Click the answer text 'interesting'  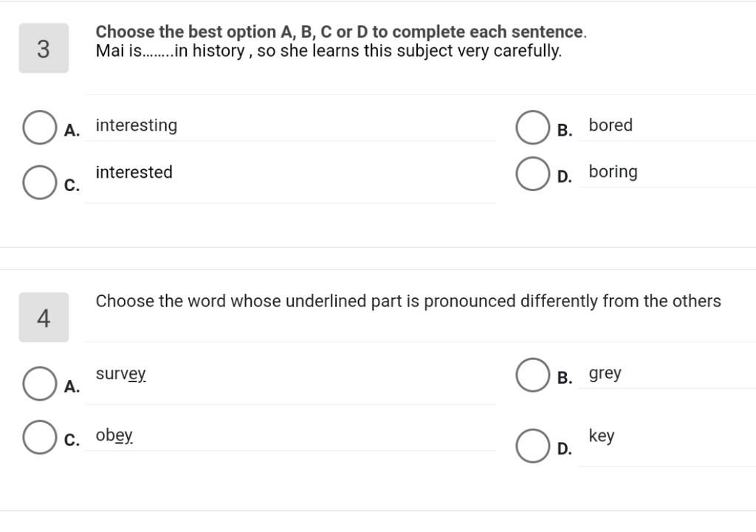click(x=137, y=125)
